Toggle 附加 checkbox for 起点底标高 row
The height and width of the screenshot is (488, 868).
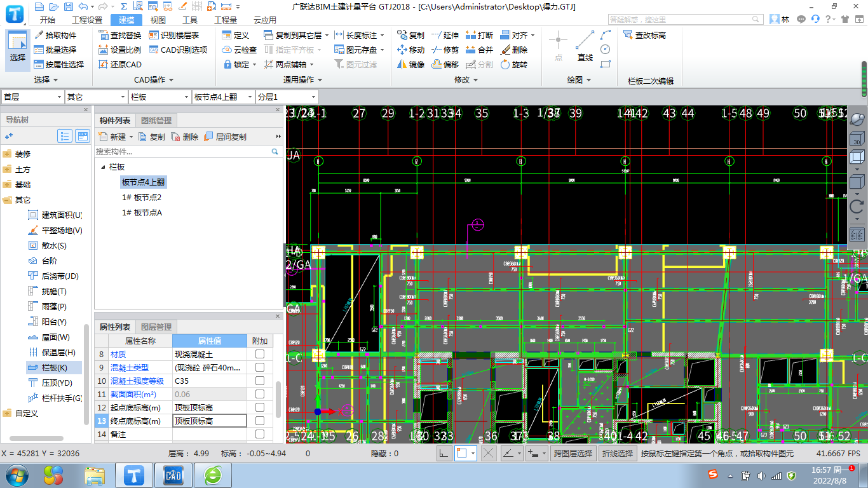point(260,407)
